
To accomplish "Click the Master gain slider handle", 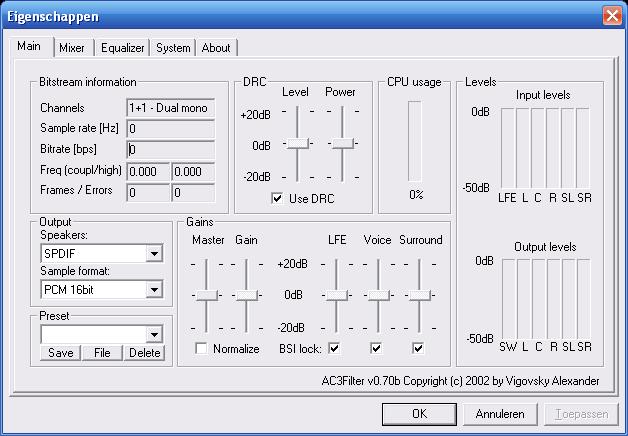I will click(206, 295).
